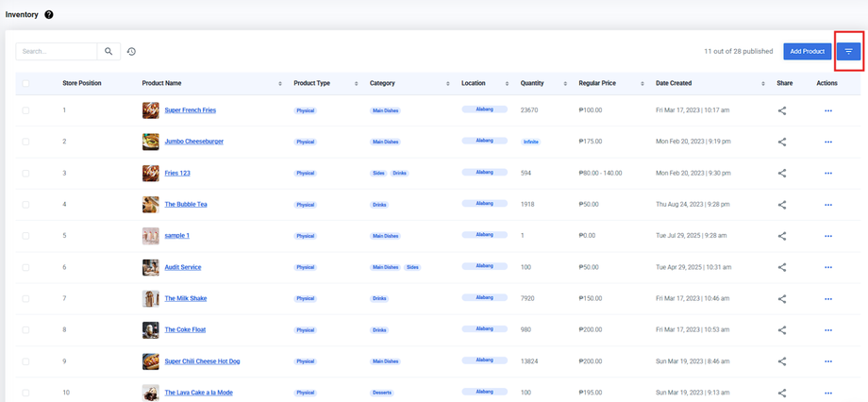The height and width of the screenshot is (402, 868).
Task: Click share icon for The Bubble Tea
Action: (x=782, y=205)
